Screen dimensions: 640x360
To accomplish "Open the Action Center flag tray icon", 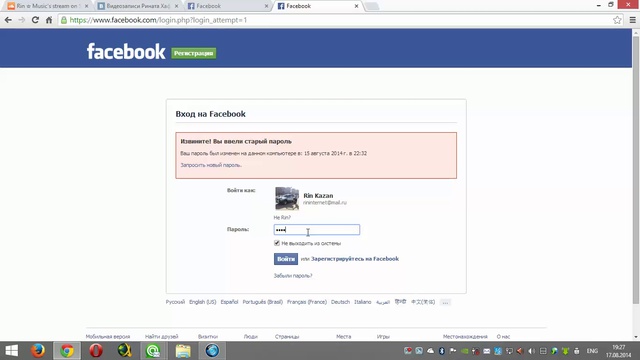I will pyautogui.click(x=453, y=351).
